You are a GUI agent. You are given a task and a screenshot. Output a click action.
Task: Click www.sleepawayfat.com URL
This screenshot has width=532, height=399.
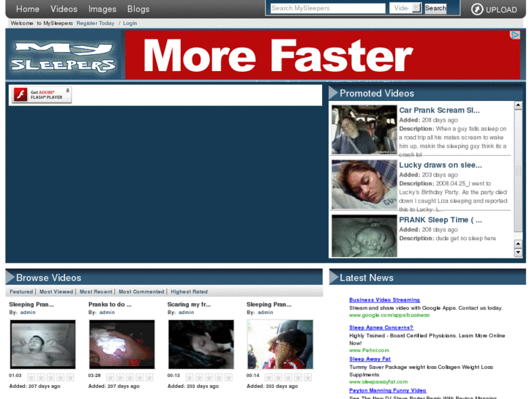pos(378,381)
